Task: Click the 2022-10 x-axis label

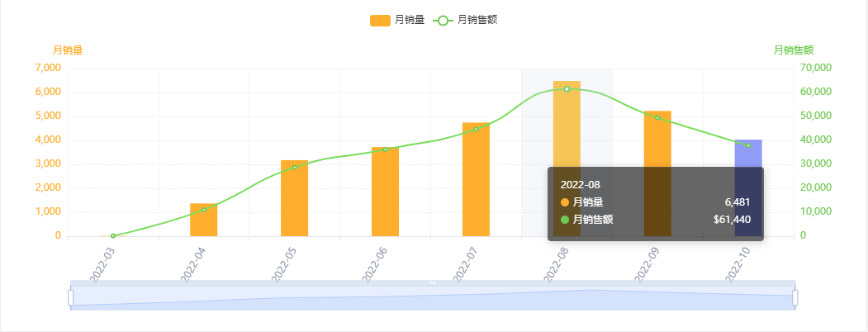Action: [x=738, y=264]
